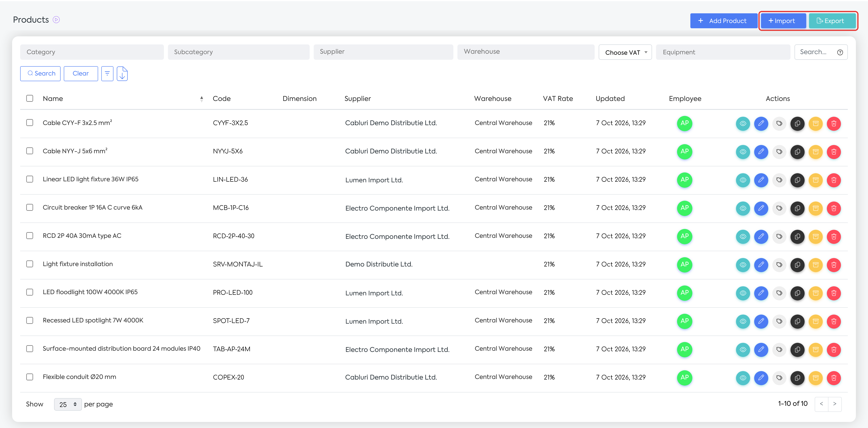The width and height of the screenshot is (868, 428).
Task: Click the Add Product button
Action: (723, 21)
